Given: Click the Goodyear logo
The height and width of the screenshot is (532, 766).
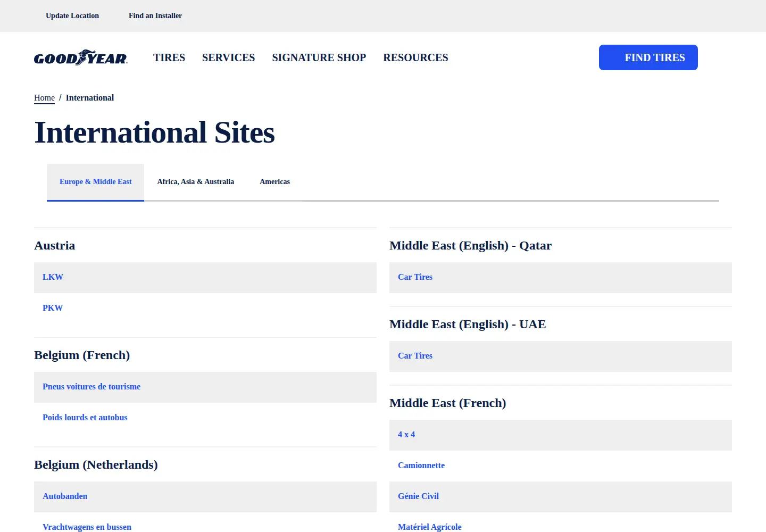Looking at the screenshot, I should pyautogui.click(x=80, y=57).
